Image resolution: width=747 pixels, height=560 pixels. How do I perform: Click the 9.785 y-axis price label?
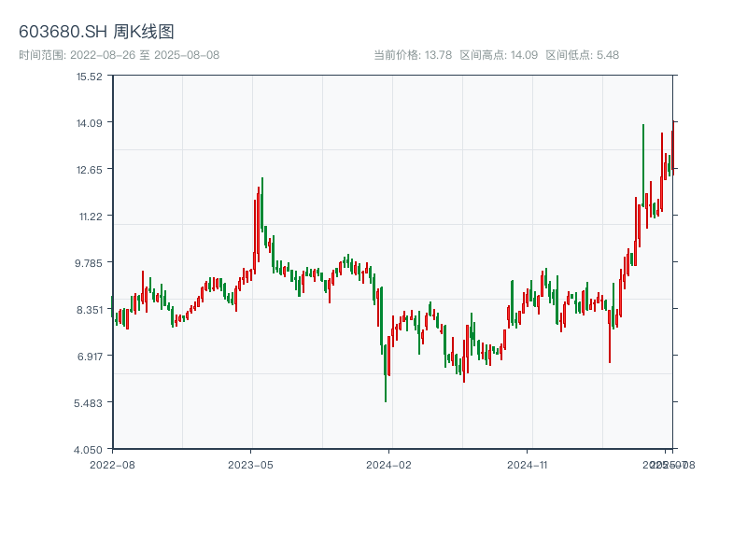tap(90, 262)
